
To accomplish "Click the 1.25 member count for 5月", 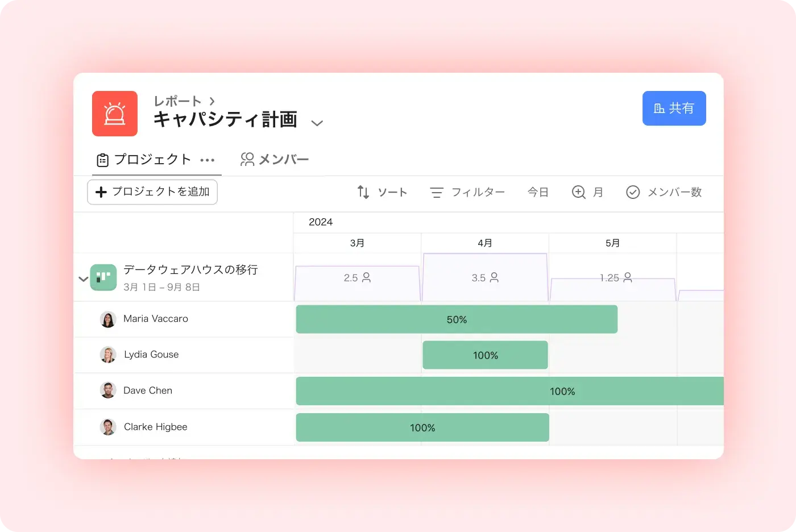I will coord(616,278).
